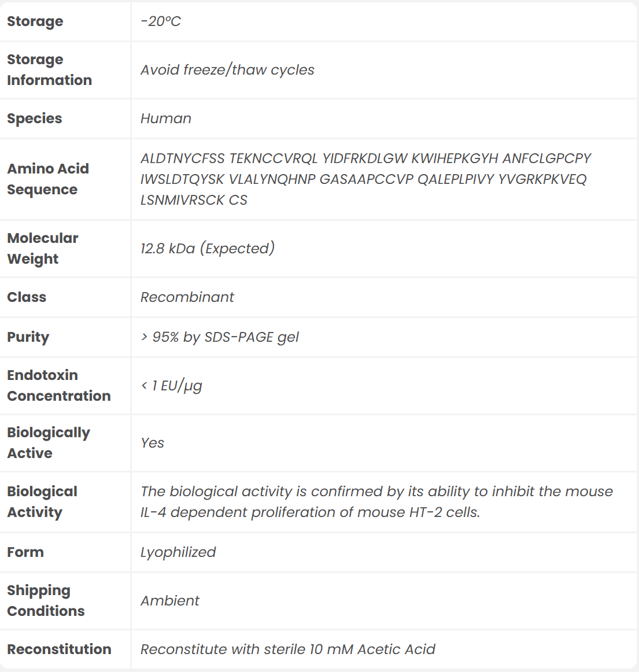
Task: Click the Shipping Conditions label
Action: tap(46, 601)
